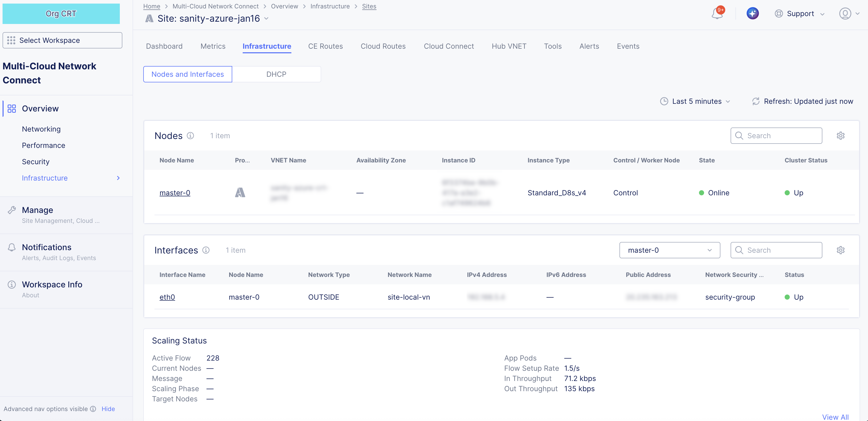Click the eth0 interface link
The image size is (868, 421).
point(167,297)
